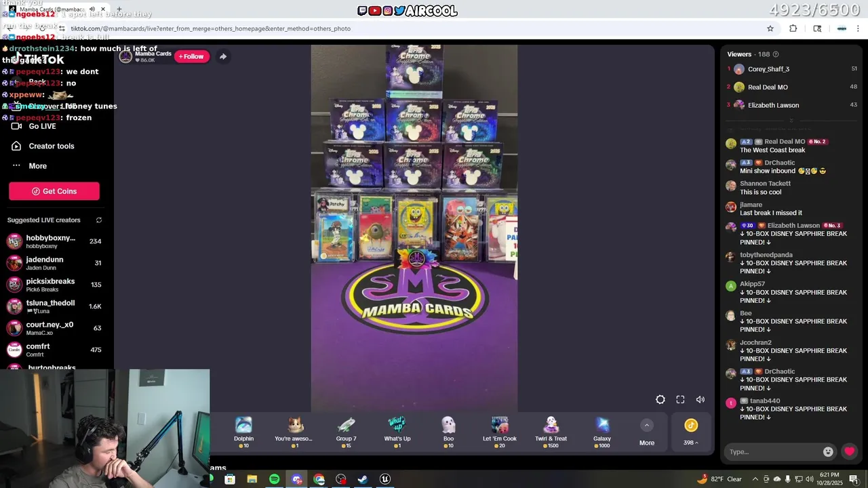This screenshot has height=488, width=868.
Task: Send the Dolphin gift
Action: tap(243, 432)
